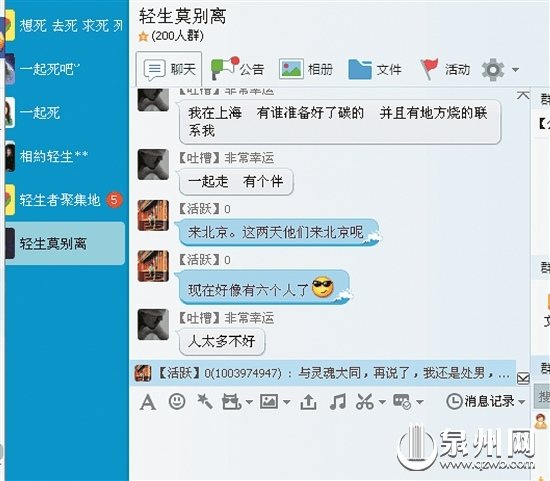Viewport: 550px width, 481px height.
Task: Expand the dropdown arrow next to scissors
Action: pyautogui.click(x=382, y=402)
